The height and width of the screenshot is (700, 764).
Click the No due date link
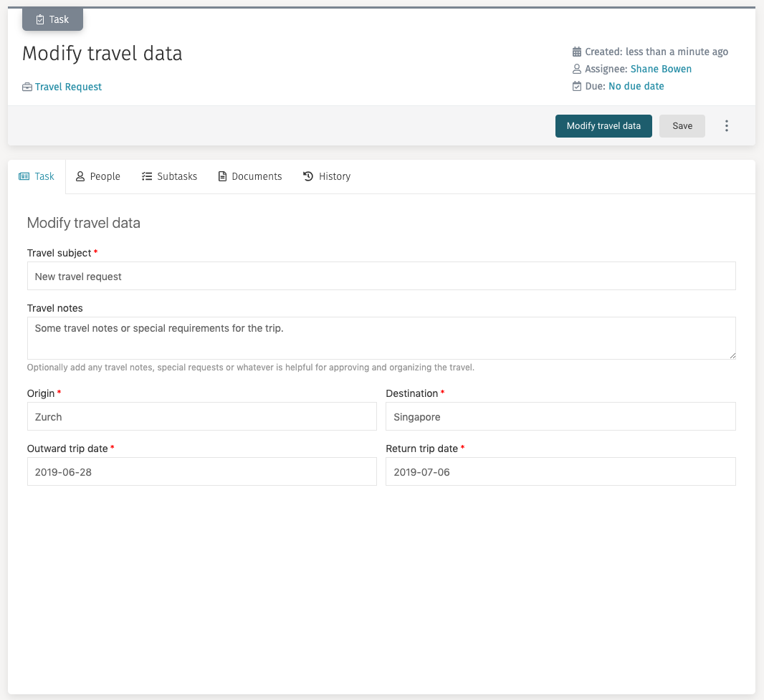click(636, 85)
